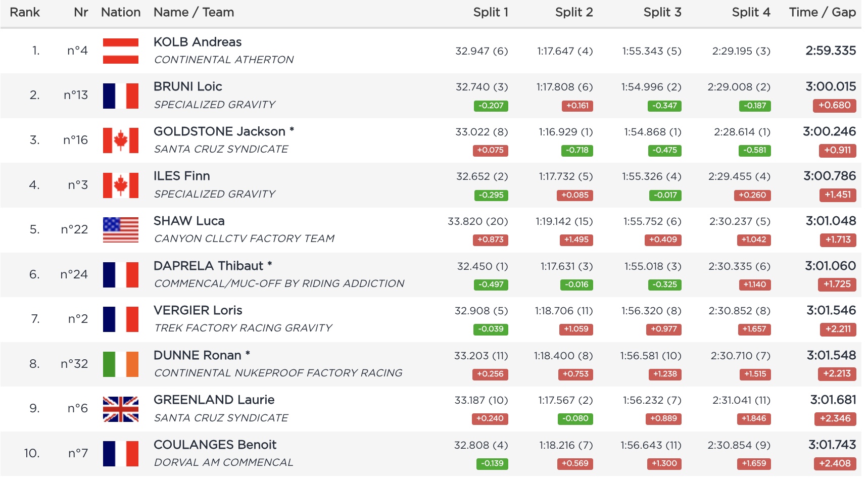This screenshot has height=478, width=868.
Task: Click the USA flag beside SHAW Luca
Action: [x=120, y=230]
